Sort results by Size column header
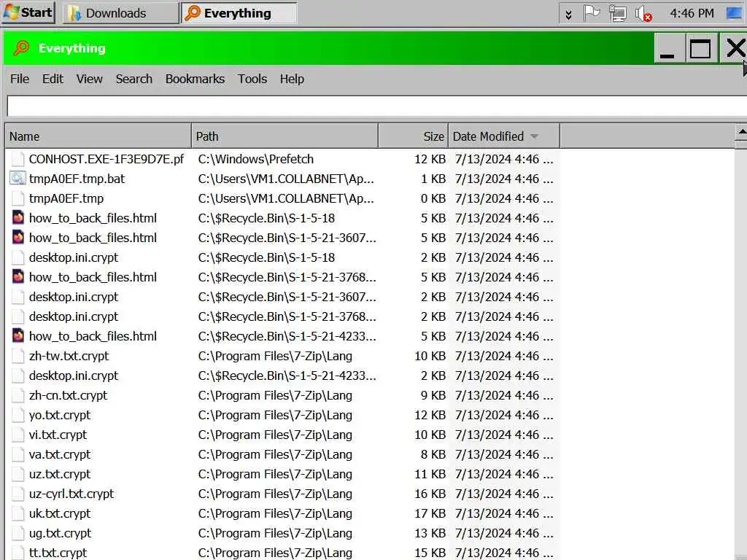The height and width of the screenshot is (560, 747). pyautogui.click(x=414, y=136)
